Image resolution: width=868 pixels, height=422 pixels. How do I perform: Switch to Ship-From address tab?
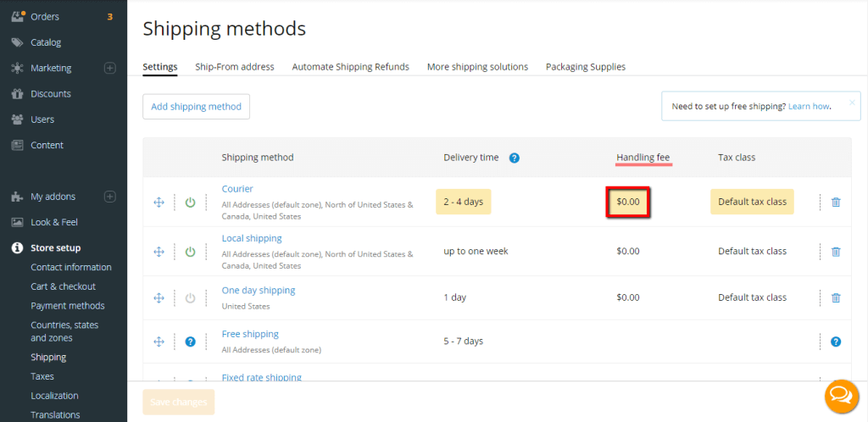pos(235,67)
